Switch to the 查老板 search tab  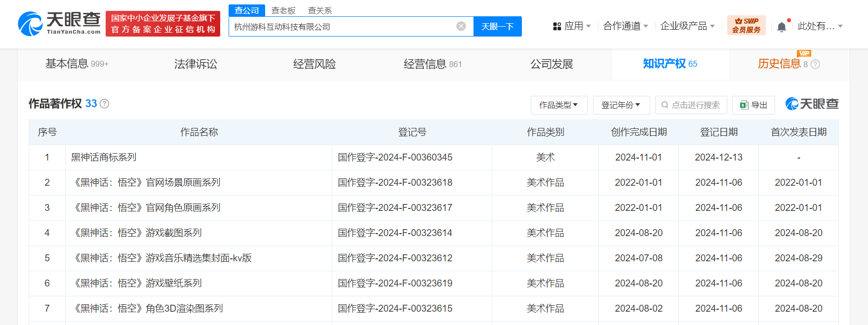(283, 10)
